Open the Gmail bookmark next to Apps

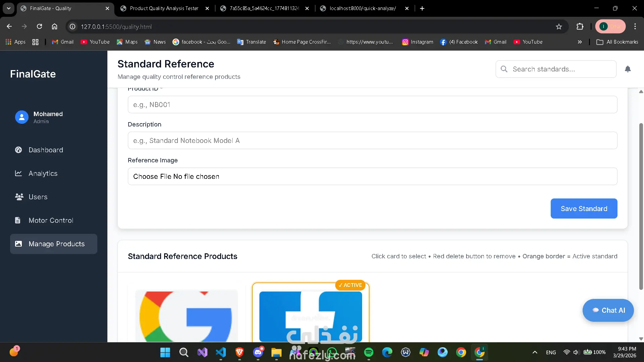tap(63, 42)
